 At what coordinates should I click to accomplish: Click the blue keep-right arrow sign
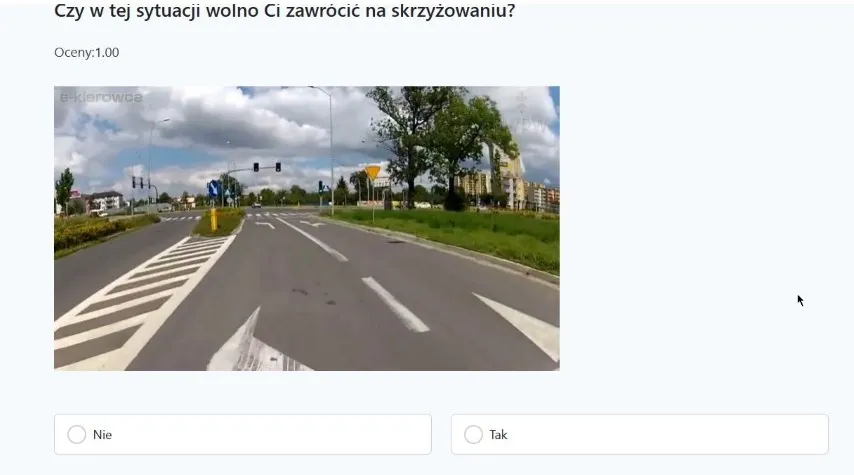[214, 190]
